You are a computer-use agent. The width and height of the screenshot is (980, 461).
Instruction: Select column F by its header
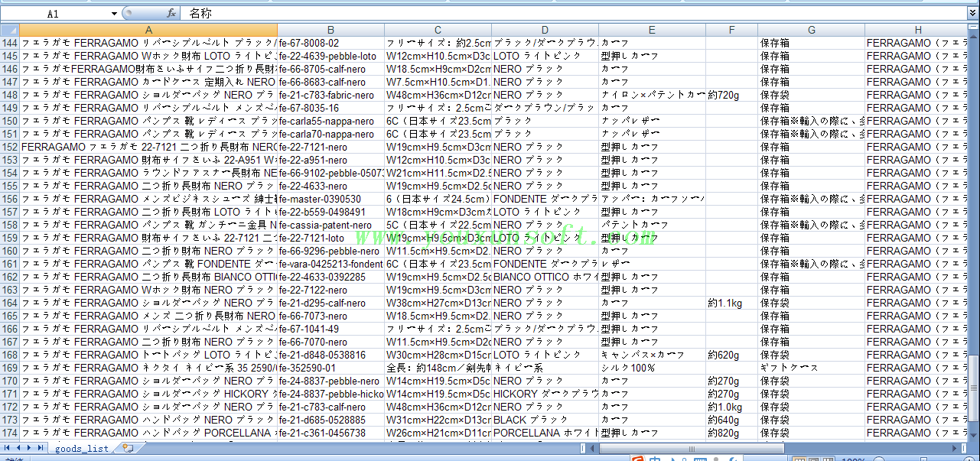[731, 30]
